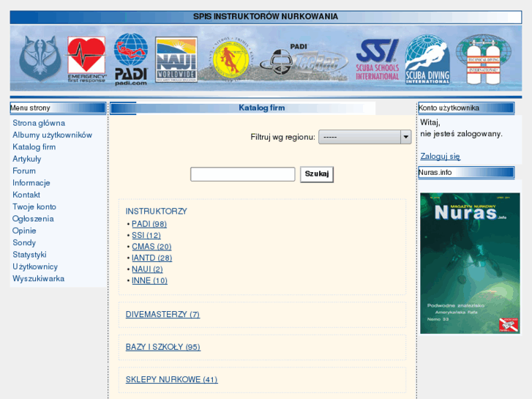This screenshot has width=532, height=399.
Task: Click the region dropdown arrow button
Action: (406, 137)
